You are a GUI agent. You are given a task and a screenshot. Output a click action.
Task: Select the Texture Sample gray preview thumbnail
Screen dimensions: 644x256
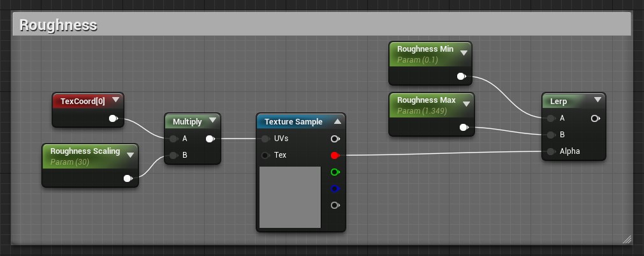tap(290, 197)
